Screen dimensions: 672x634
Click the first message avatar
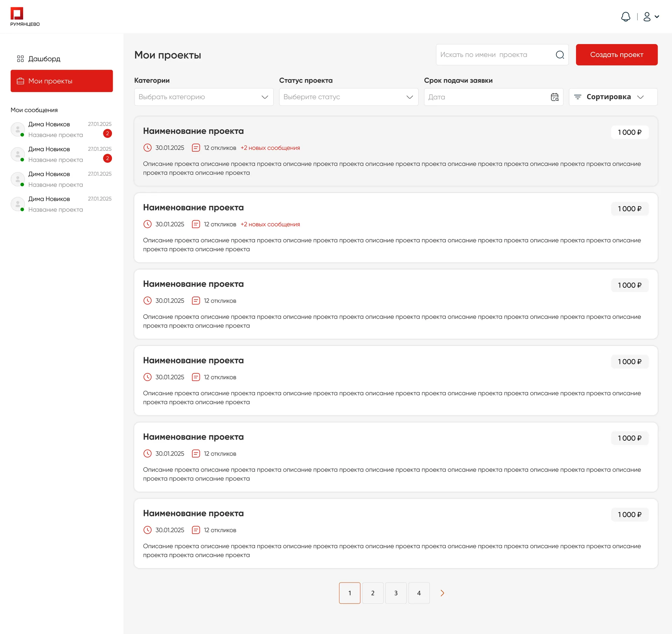17,129
